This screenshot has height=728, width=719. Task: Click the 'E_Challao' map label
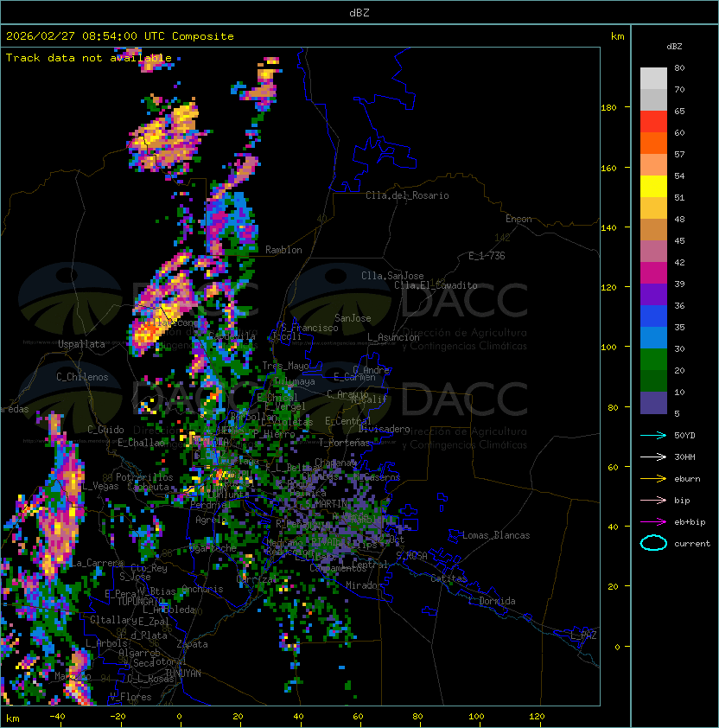click(141, 443)
